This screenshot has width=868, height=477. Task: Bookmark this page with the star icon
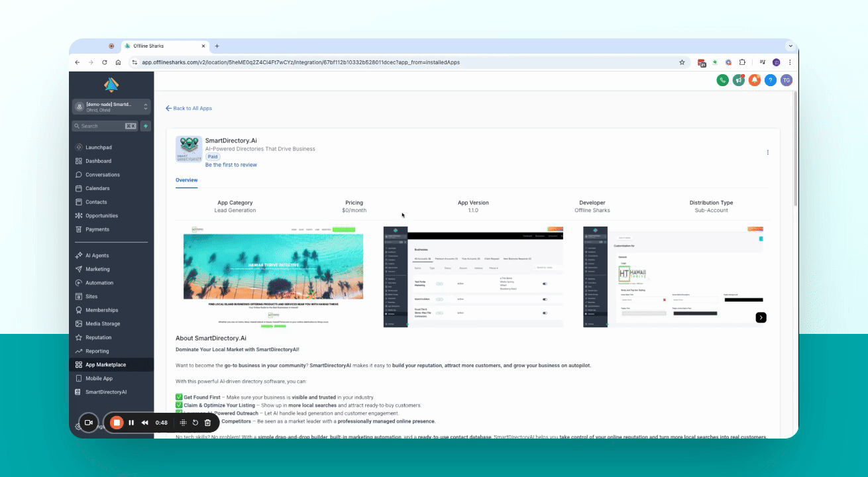682,62
